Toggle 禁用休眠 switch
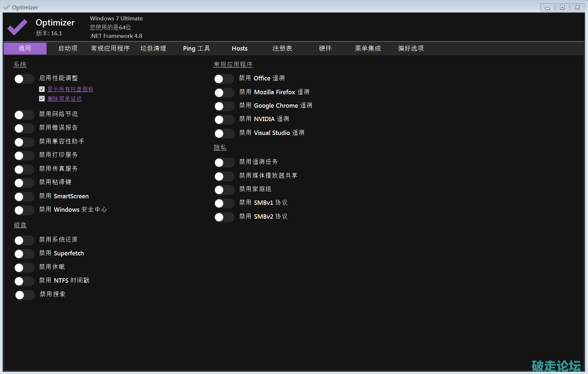The image size is (588, 374). click(24, 268)
